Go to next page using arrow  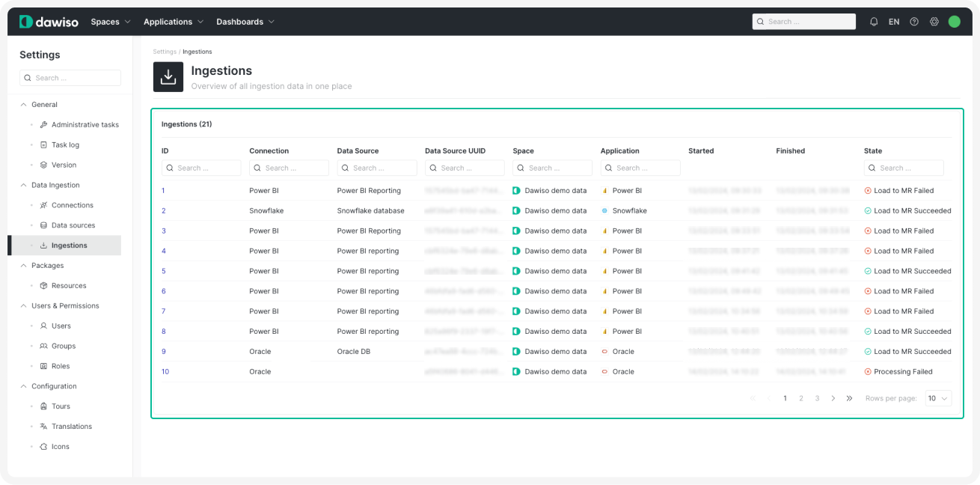coord(833,398)
